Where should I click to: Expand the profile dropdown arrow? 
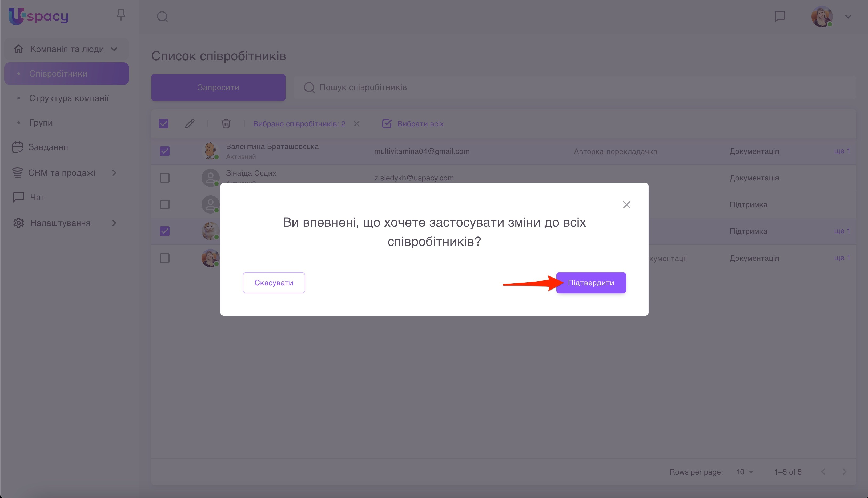point(848,17)
